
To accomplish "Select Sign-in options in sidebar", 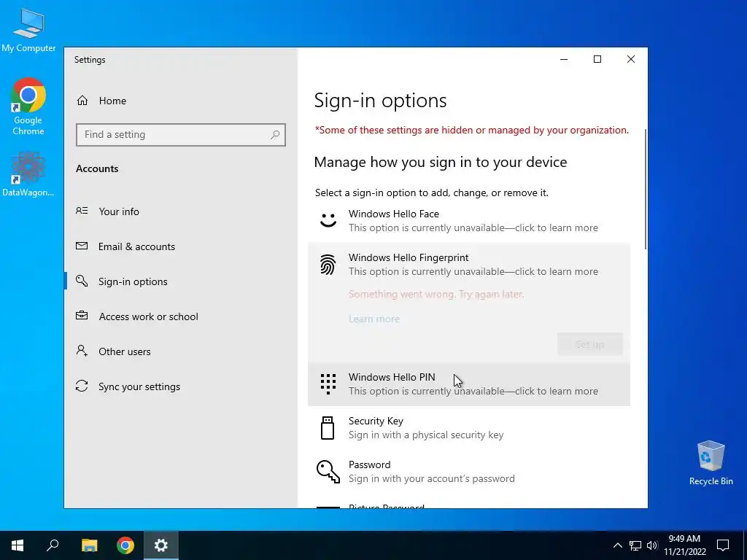I will [x=181, y=281].
